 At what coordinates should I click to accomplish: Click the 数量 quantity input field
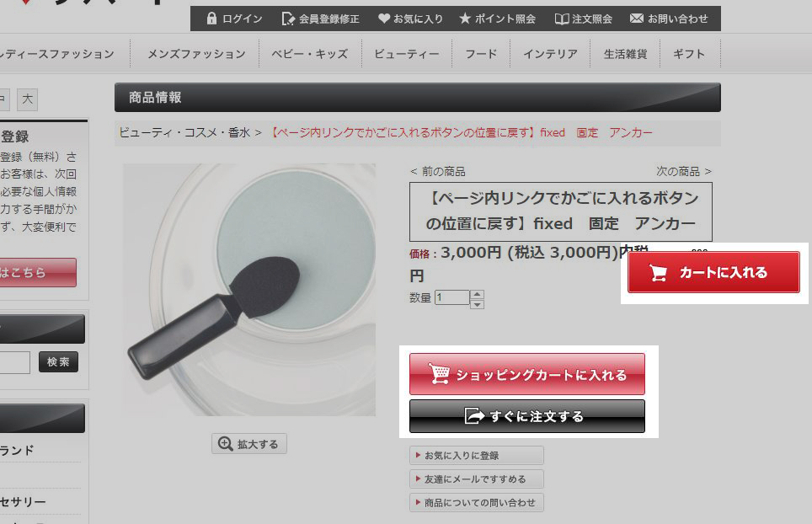452,297
